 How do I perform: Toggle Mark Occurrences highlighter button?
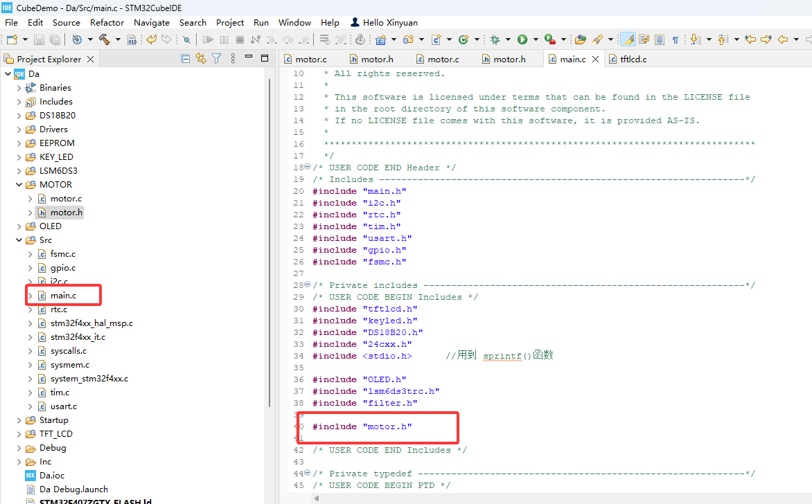[628, 39]
